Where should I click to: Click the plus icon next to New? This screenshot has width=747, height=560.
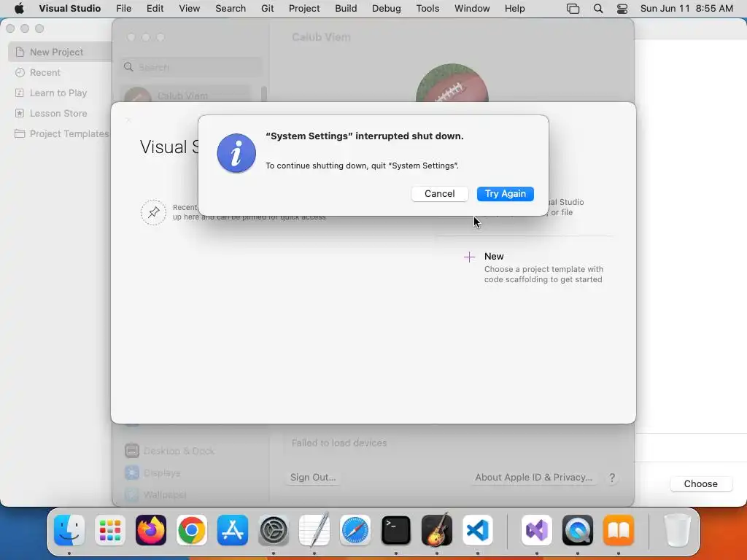pyautogui.click(x=469, y=257)
